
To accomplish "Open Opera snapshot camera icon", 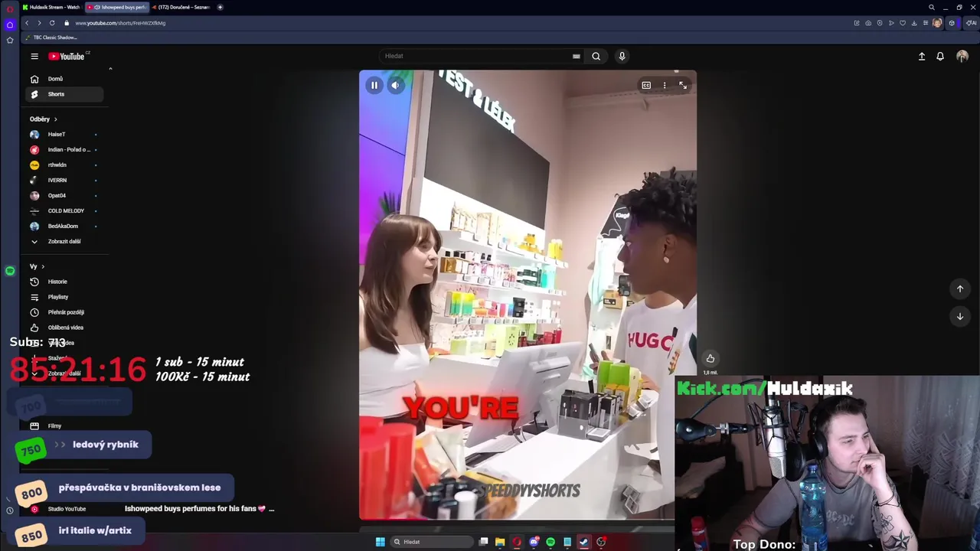I will coord(868,23).
